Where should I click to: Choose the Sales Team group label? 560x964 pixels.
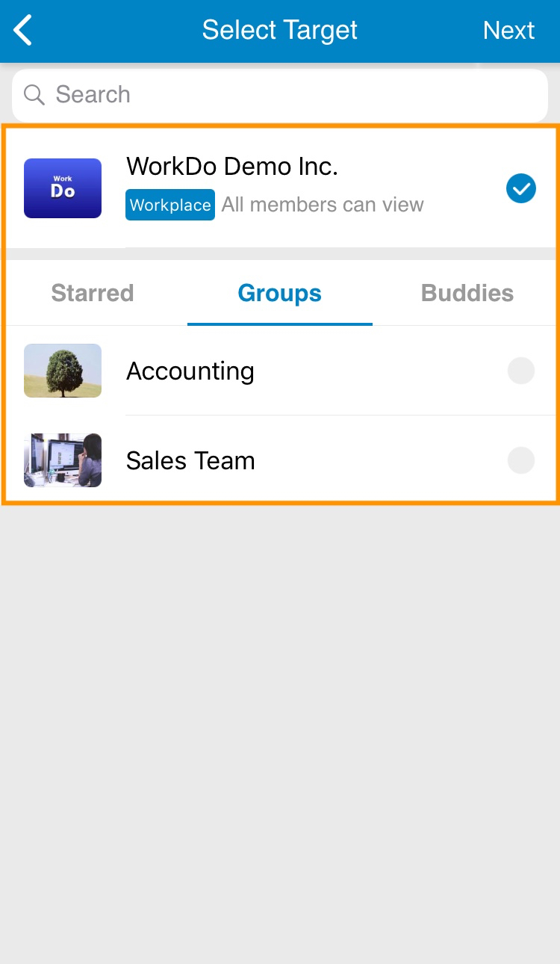click(190, 461)
